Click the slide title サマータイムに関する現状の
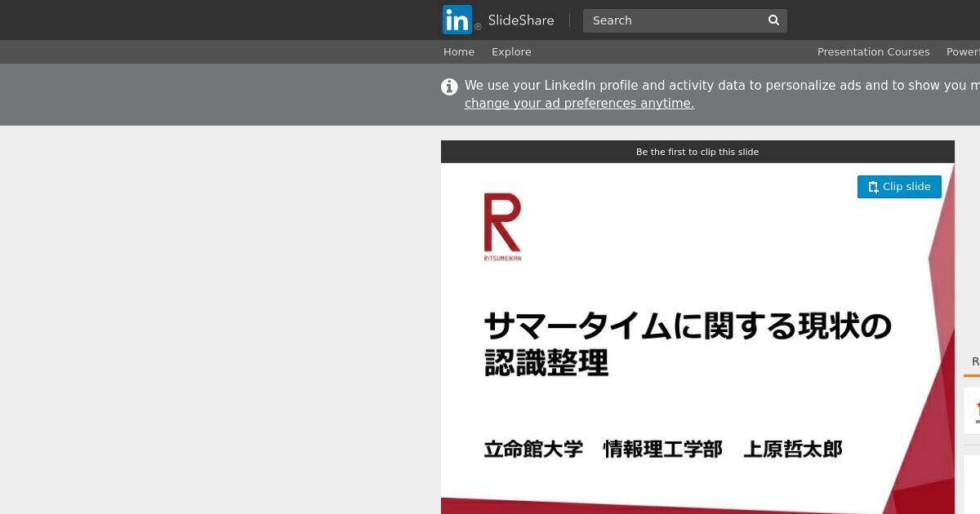This screenshot has height=514, width=980. click(688, 326)
